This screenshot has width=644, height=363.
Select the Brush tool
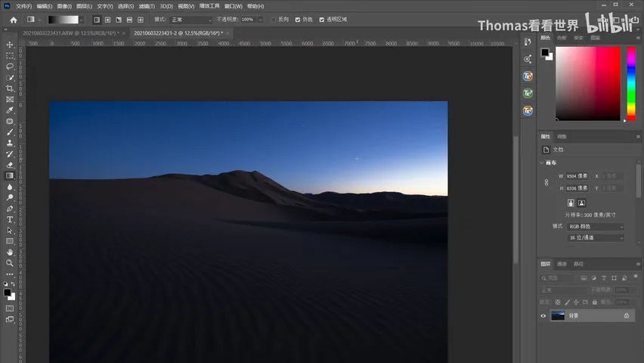[x=10, y=132]
